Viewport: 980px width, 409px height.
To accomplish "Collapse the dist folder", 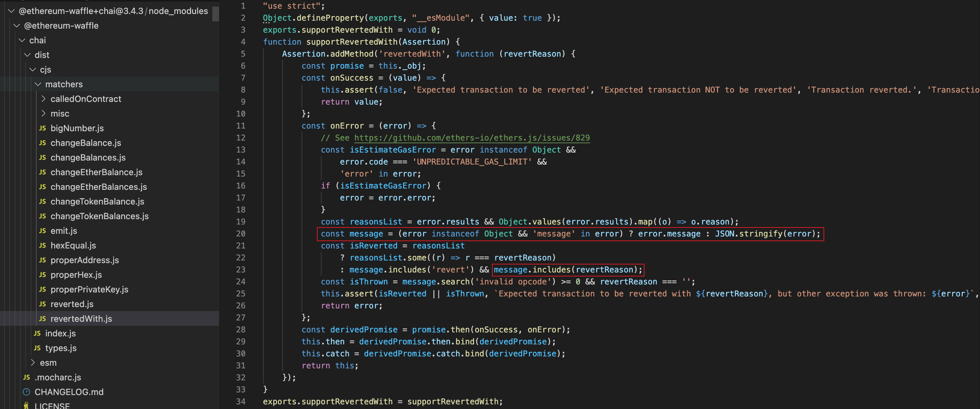I will point(27,55).
